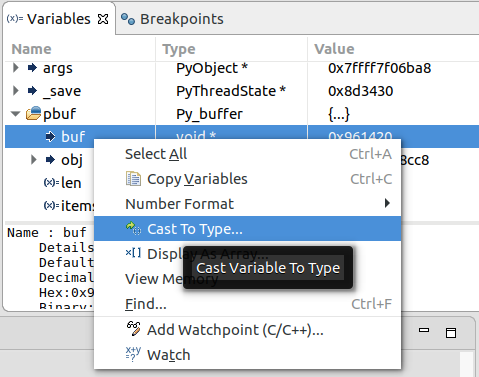
Task: Click the Cast To Type icon
Action: [133, 229]
